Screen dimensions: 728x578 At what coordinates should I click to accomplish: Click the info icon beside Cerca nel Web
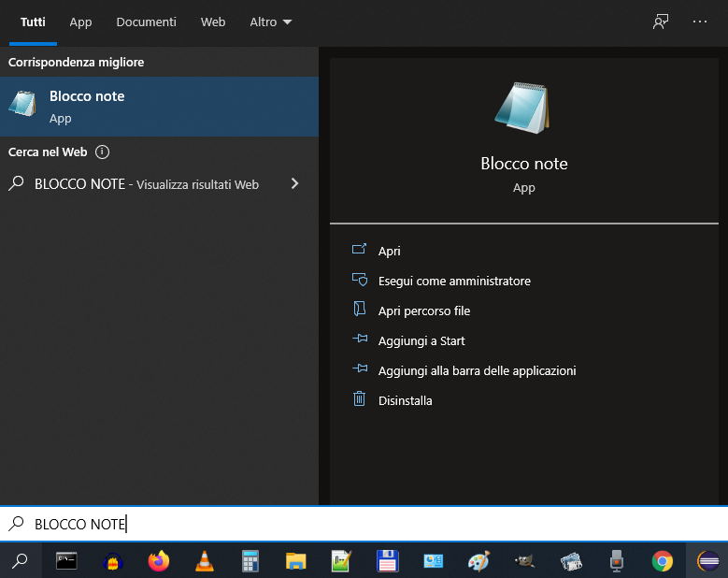(x=102, y=152)
